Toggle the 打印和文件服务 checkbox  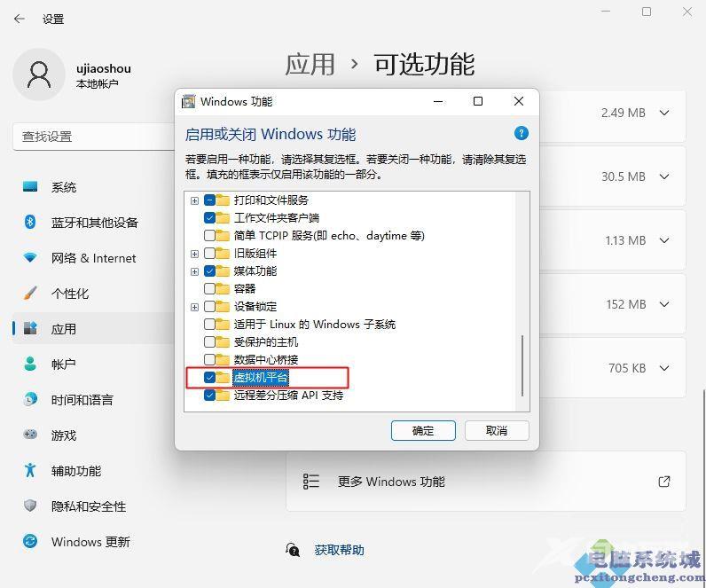coord(209,200)
